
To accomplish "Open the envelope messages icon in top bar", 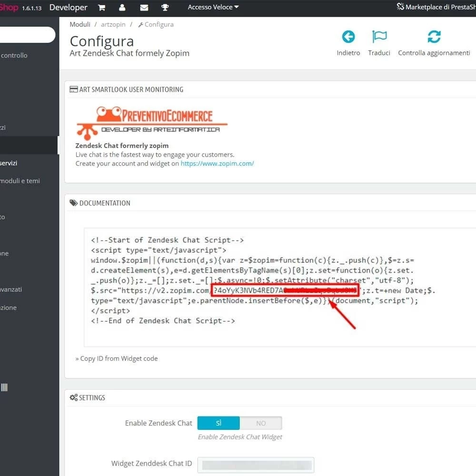I will 144,8.
